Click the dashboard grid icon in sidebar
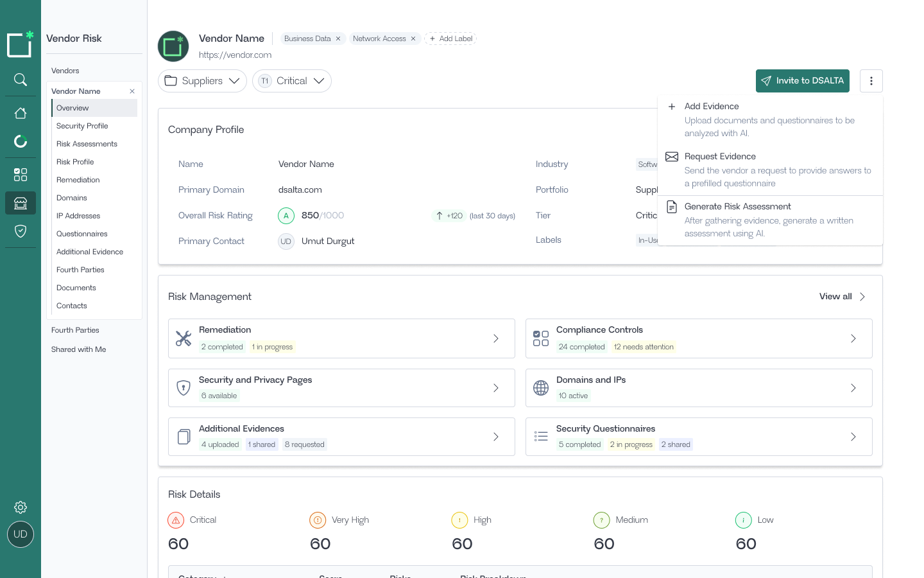The height and width of the screenshot is (578, 924). [x=21, y=175]
